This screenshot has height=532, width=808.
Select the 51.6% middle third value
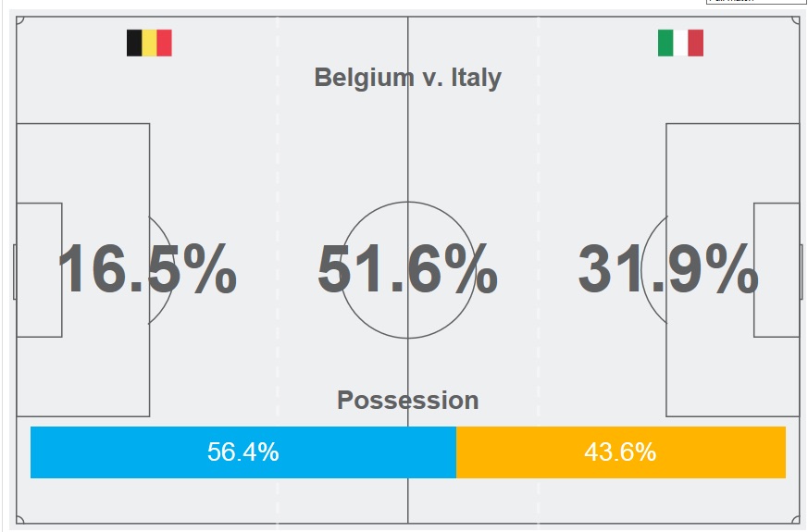(x=407, y=270)
